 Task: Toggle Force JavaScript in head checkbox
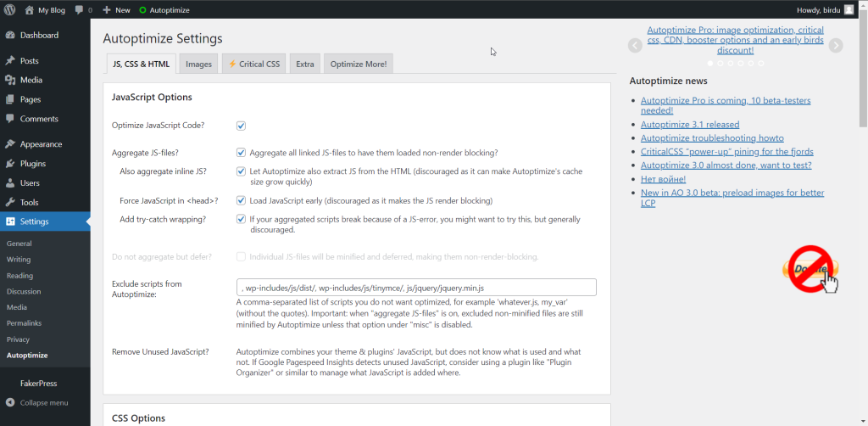pyautogui.click(x=241, y=200)
